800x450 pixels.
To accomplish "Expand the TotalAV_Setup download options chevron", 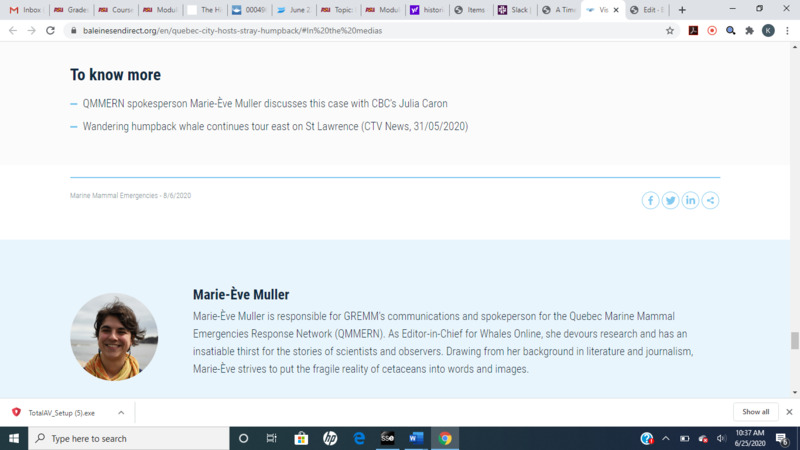I will pos(121,412).
